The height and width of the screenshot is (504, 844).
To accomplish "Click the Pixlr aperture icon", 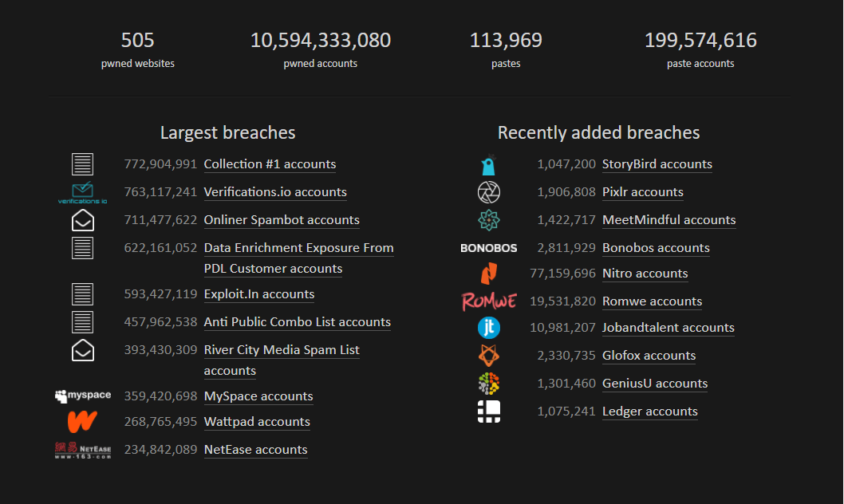I will (x=488, y=192).
